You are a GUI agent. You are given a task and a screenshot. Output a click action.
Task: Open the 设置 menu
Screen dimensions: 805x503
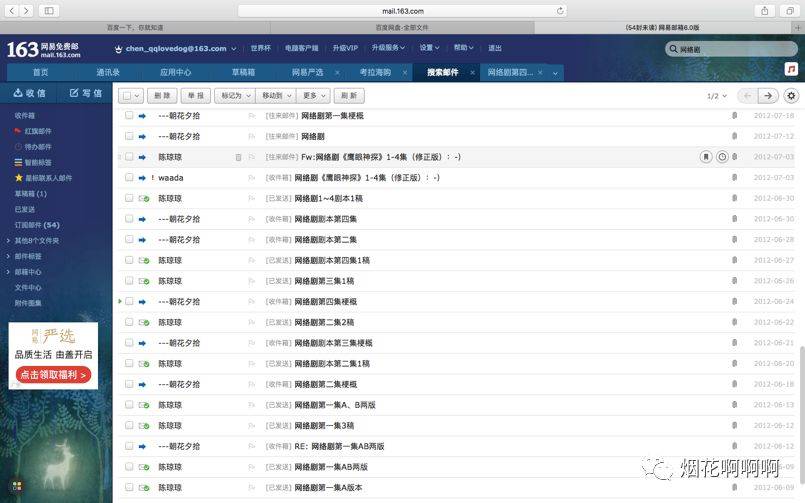[429, 48]
